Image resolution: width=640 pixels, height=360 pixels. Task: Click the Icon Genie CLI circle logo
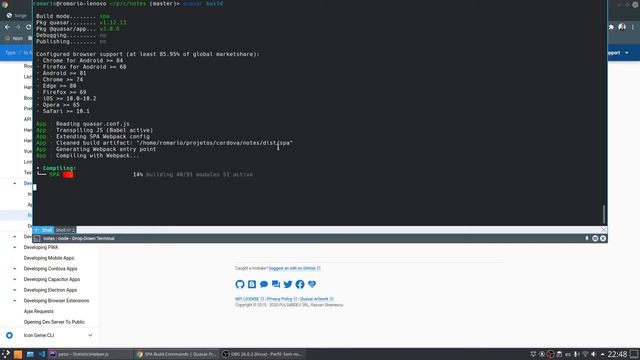coord(9,335)
